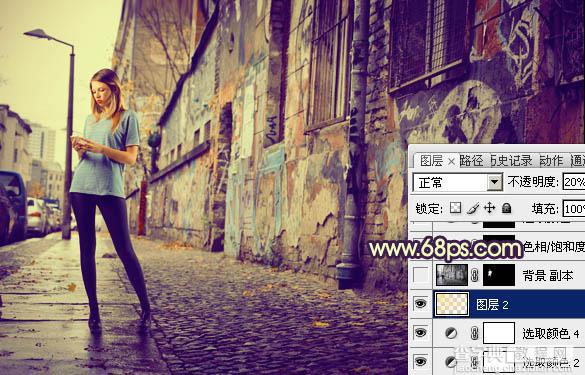Select the layer named 背景 副本
Screen dimensions: 585x375
tap(548, 276)
